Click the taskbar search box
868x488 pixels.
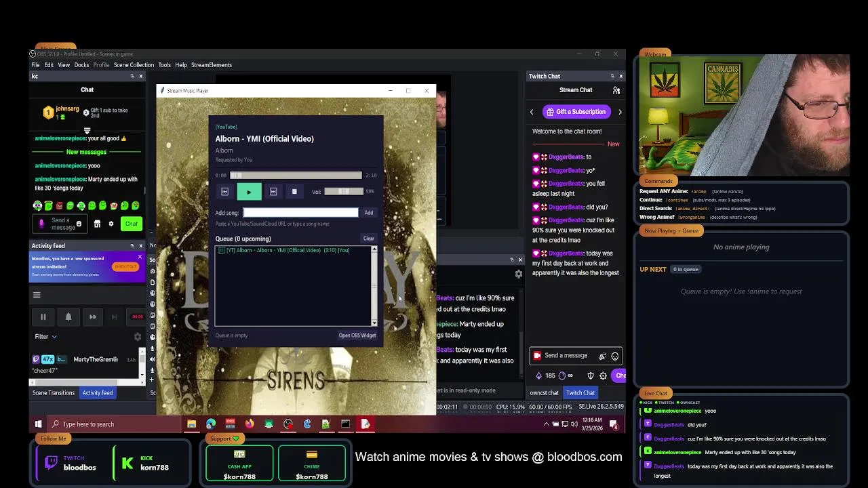pyautogui.click(x=115, y=424)
